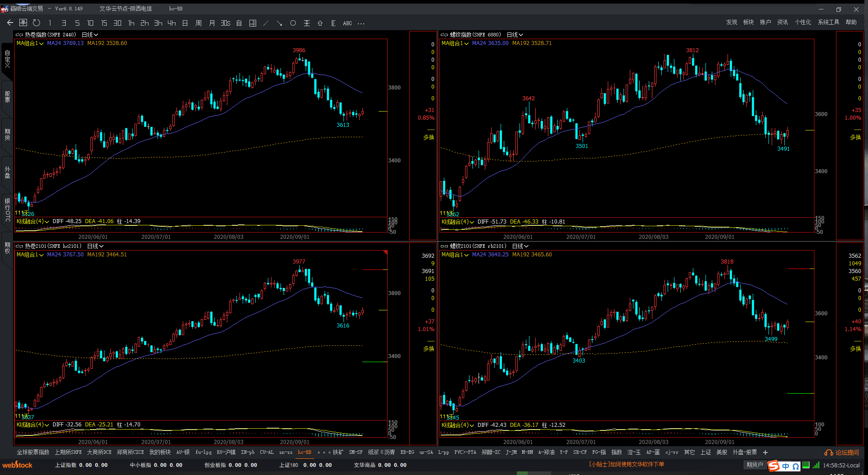868x475 pixels.
Task: Switch to the 上期所SHFE tab
Action: pyautogui.click(x=68, y=453)
